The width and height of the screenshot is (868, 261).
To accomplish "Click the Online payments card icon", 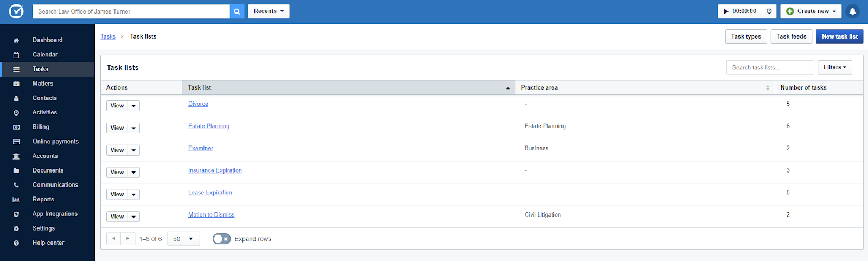I will pos(16,142).
